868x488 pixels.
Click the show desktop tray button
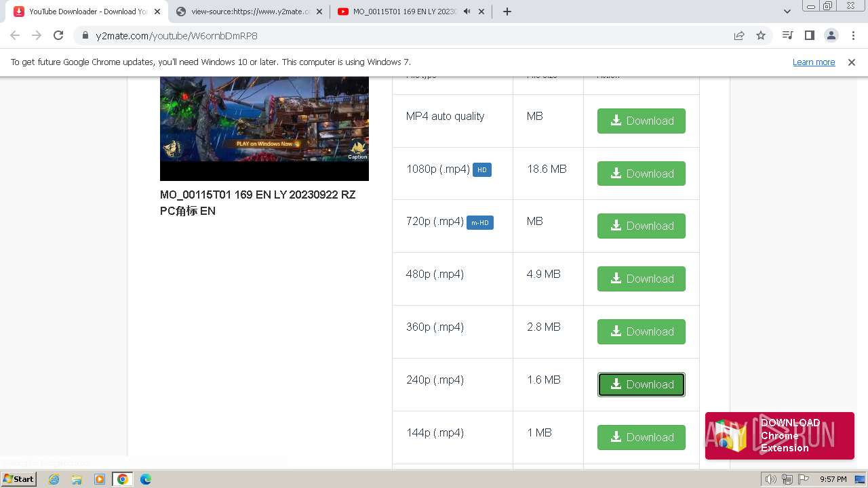click(x=860, y=479)
